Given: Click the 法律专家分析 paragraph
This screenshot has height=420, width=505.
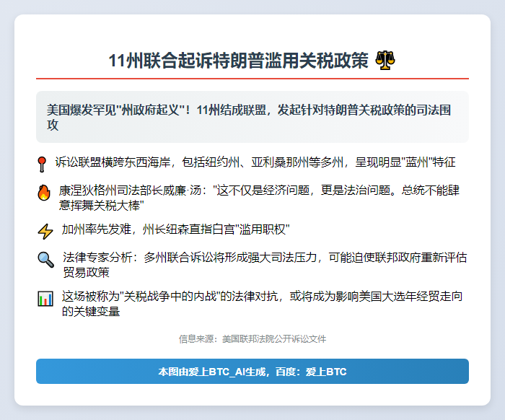Looking at the screenshot, I should pos(265,265).
